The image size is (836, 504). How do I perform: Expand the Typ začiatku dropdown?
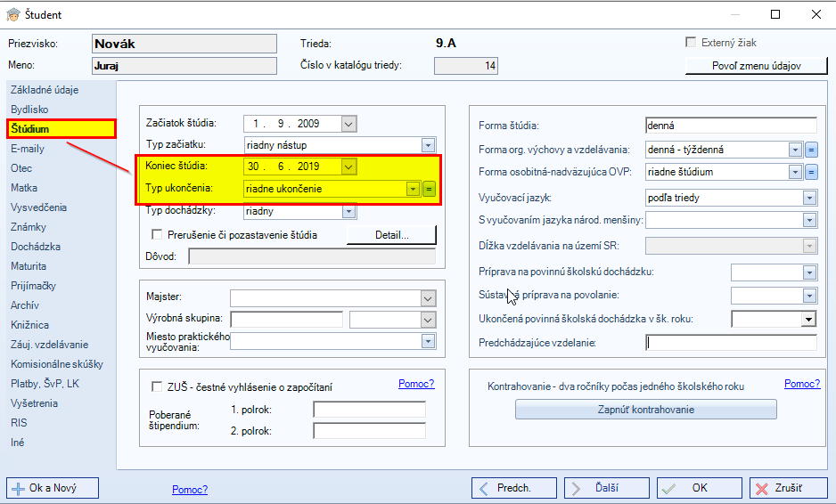[x=428, y=145]
